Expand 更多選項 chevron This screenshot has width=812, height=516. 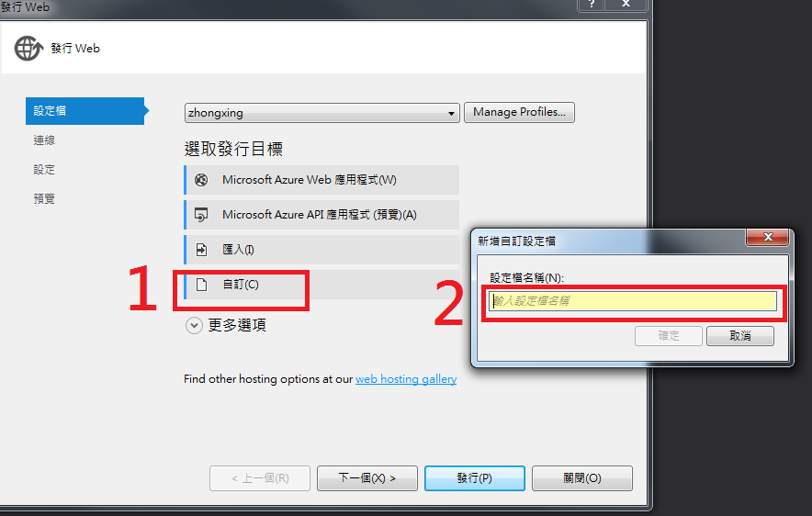click(194, 326)
